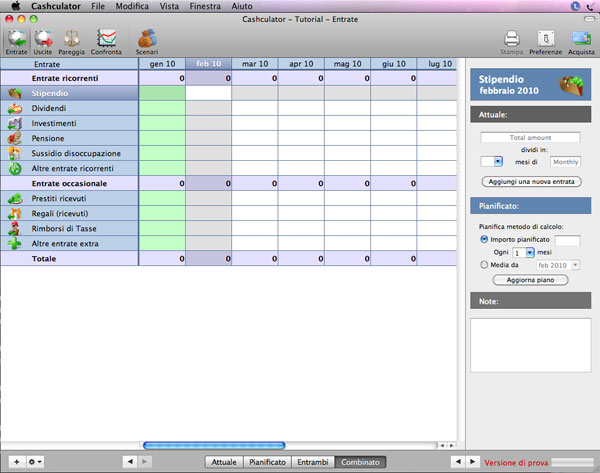
Task: Click the Monthly amount input field
Action: pyautogui.click(x=565, y=162)
